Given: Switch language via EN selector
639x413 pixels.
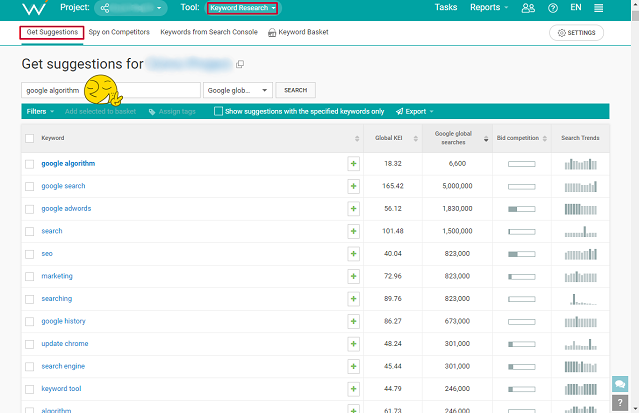Looking at the screenshot, I should [x=575, y=7].
